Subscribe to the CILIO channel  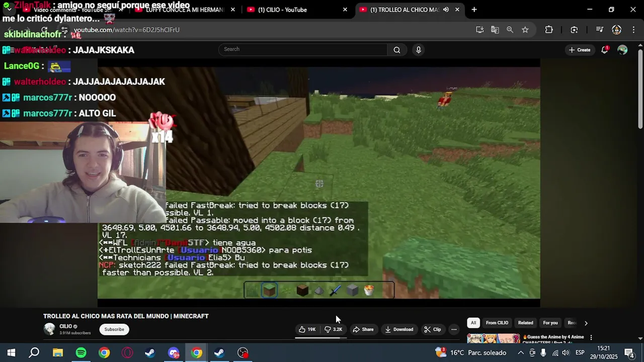pyautogui.click(x=114, y=329)
